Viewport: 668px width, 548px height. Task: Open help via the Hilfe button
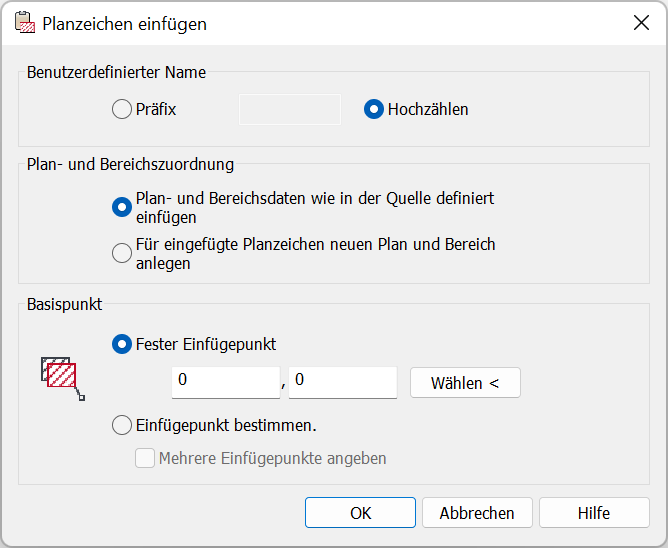tap(593, 513)
